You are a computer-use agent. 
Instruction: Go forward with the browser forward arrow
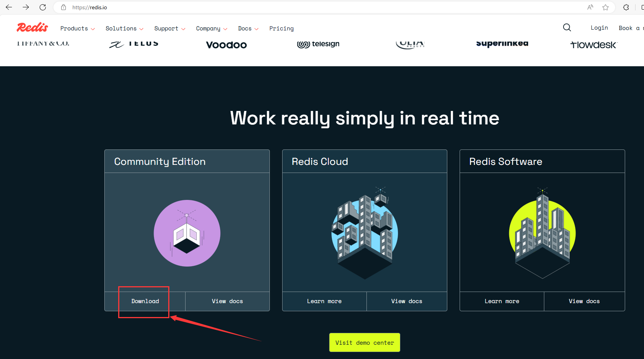pos(26,7)
